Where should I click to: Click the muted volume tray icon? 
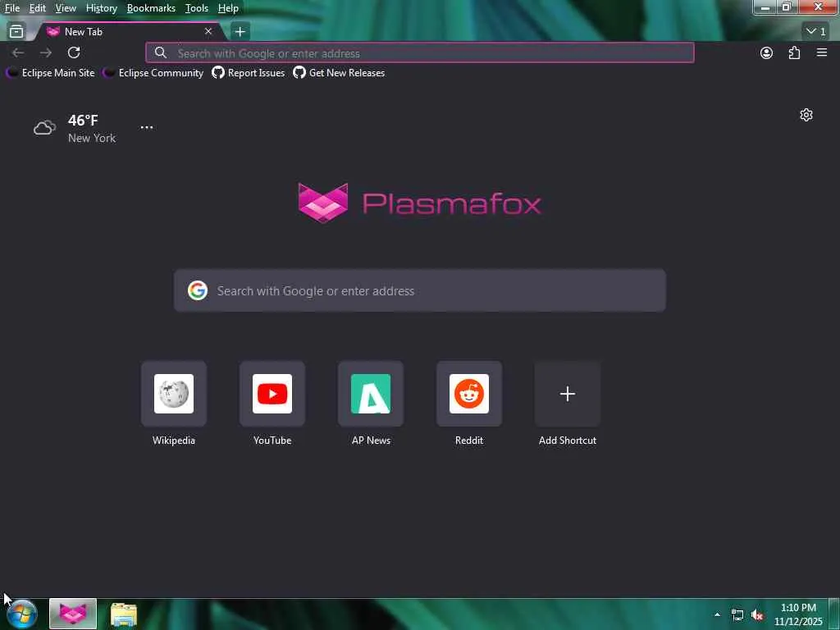757,615
